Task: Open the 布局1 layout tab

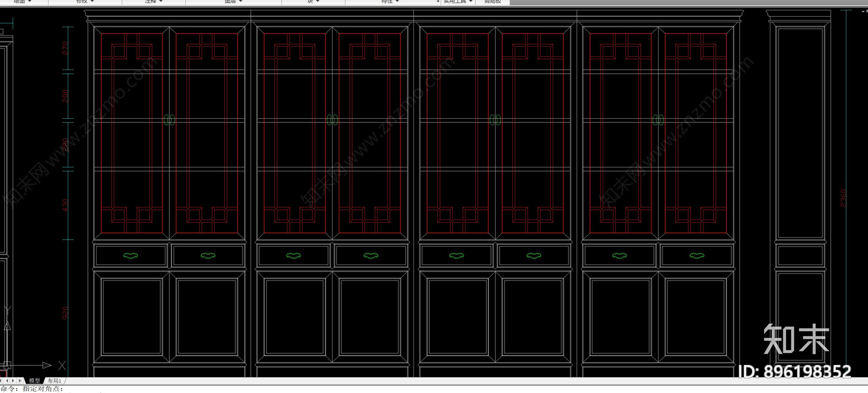Action: click(x=54, y=381)
